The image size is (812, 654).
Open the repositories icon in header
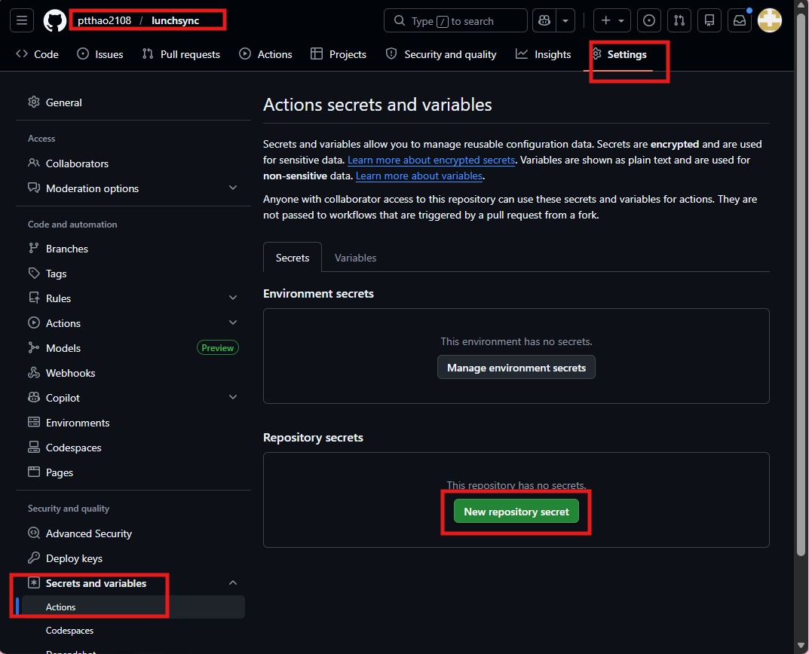[x=709, y=21]
